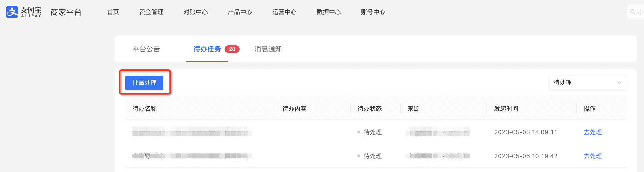
Task: Click 去处理 for the 10:19:42 task
Action: [593, 156]
